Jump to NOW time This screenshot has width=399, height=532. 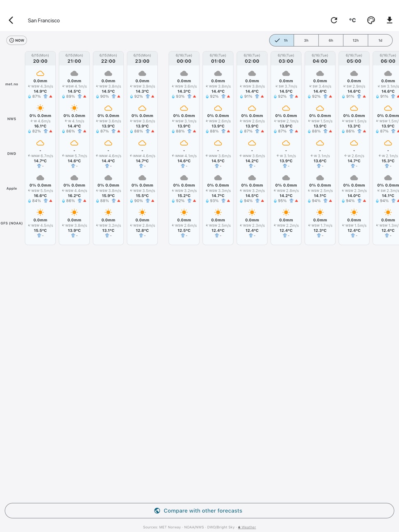pyautogui.click(x=17, y=40)
